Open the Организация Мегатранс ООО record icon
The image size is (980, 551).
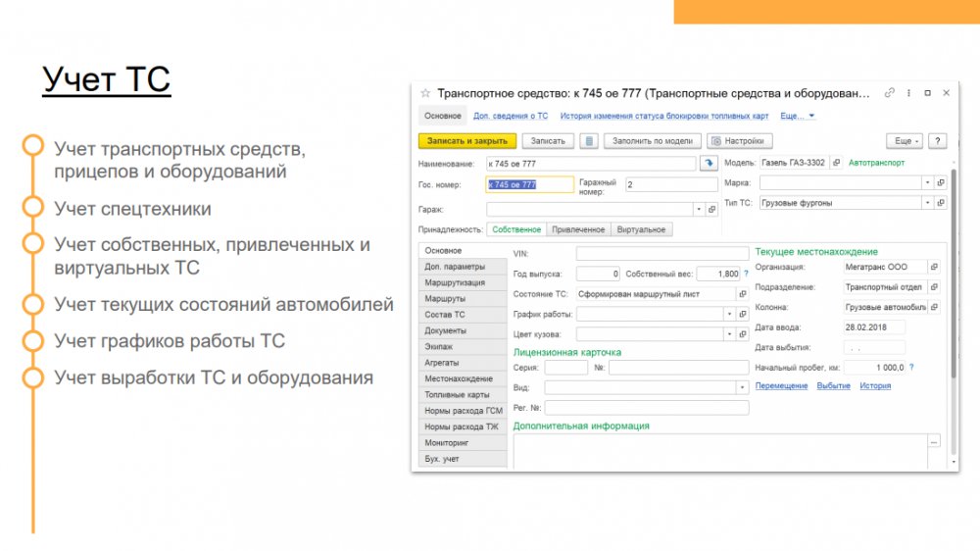934,267
